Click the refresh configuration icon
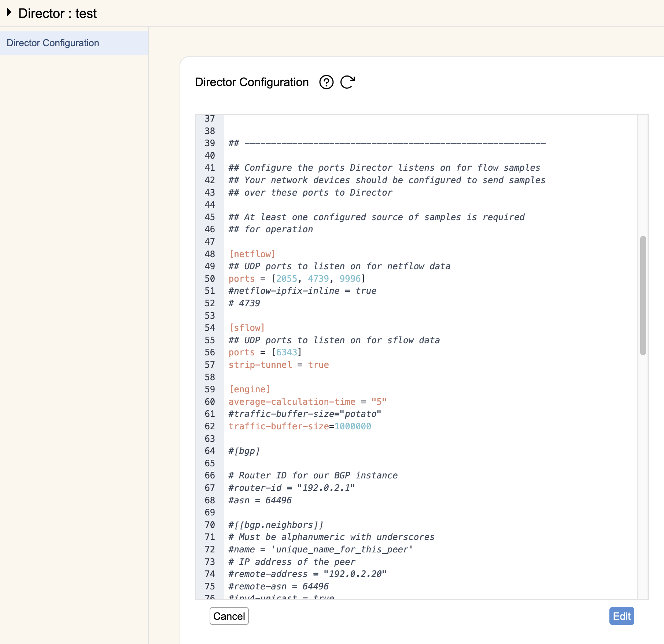664x644 pixels. tap(347, 82)
